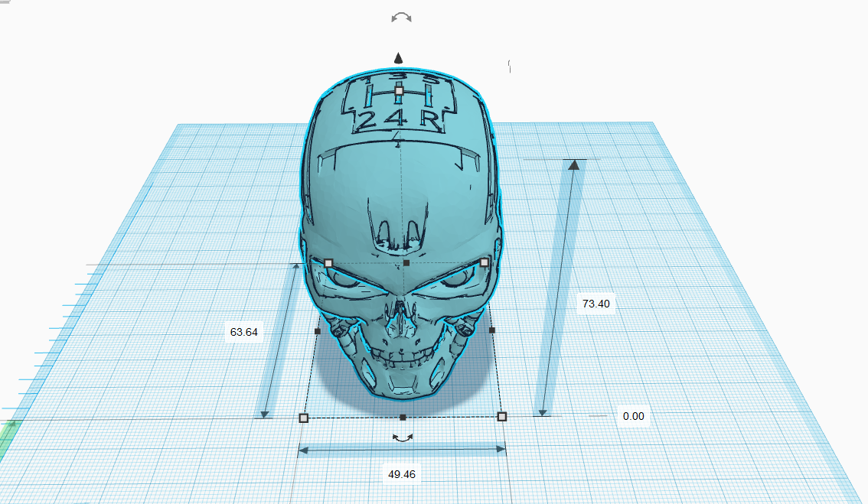The width and height of the screenshot is (868, 504).
Task: Select the front-right white corner handle
Action: [x=502, y=416]
